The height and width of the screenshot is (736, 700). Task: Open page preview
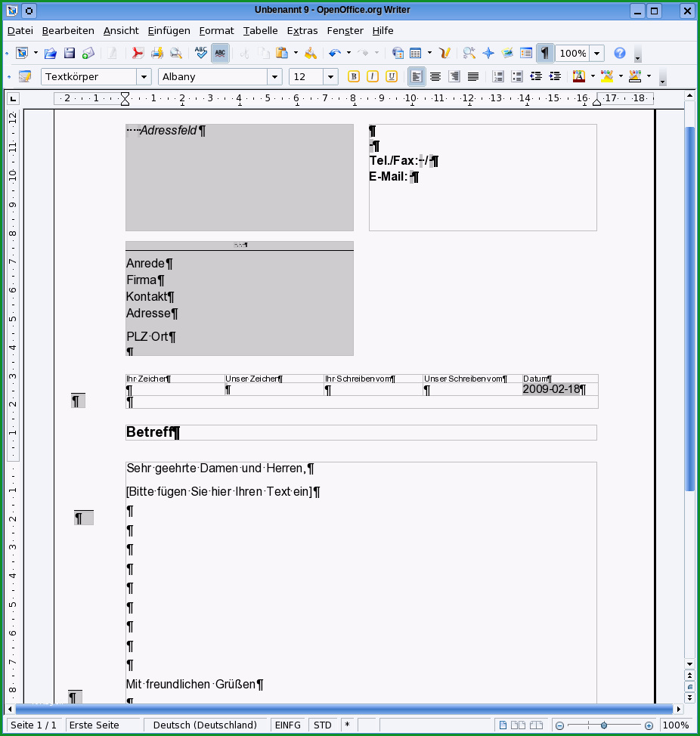coord(175,53)
